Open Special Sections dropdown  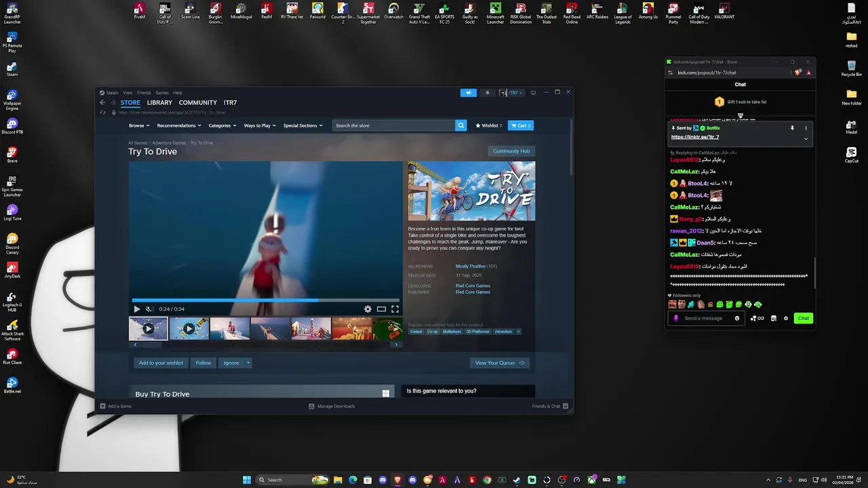pos(302,125)
